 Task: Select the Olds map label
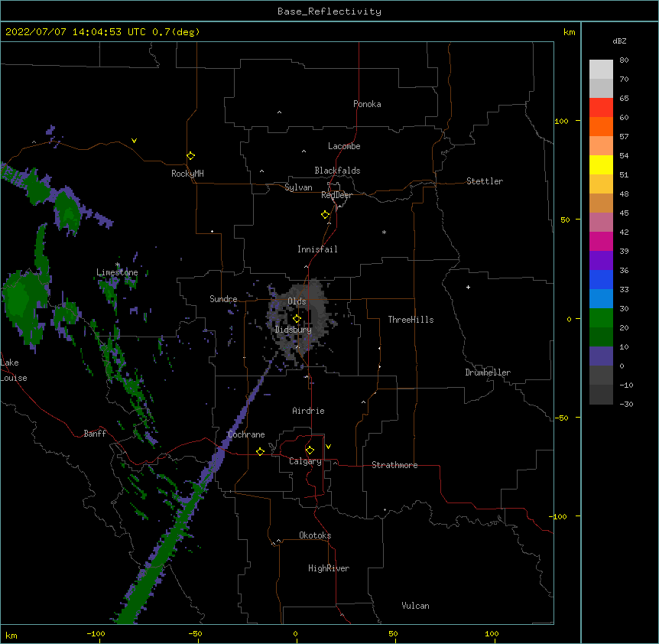click(x=297, y=301)
